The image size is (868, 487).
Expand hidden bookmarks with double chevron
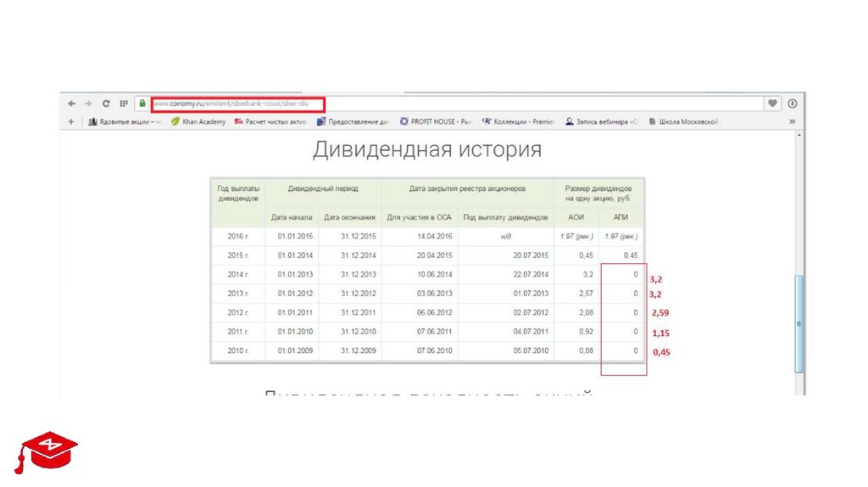(x=793, y=121)
